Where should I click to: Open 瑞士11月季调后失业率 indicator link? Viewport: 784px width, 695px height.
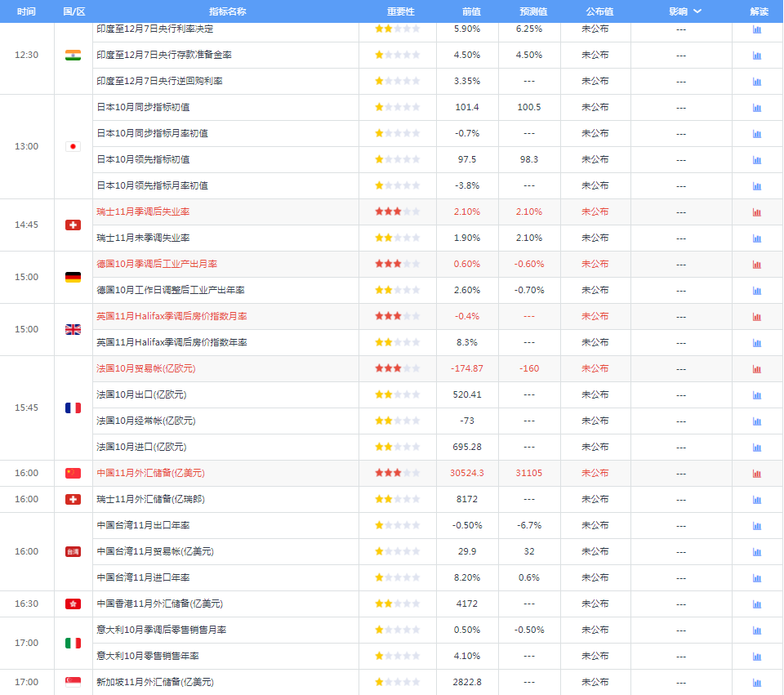143,212
